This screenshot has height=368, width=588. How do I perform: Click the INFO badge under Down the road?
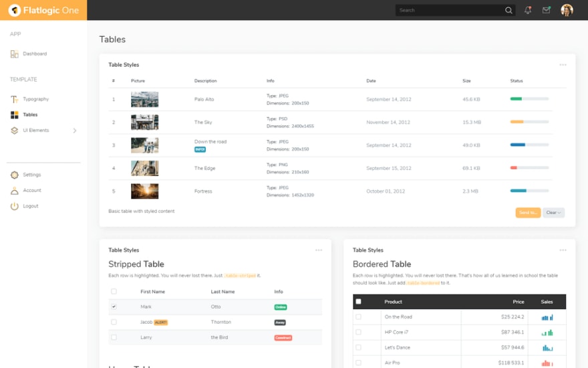coord(200,149)
